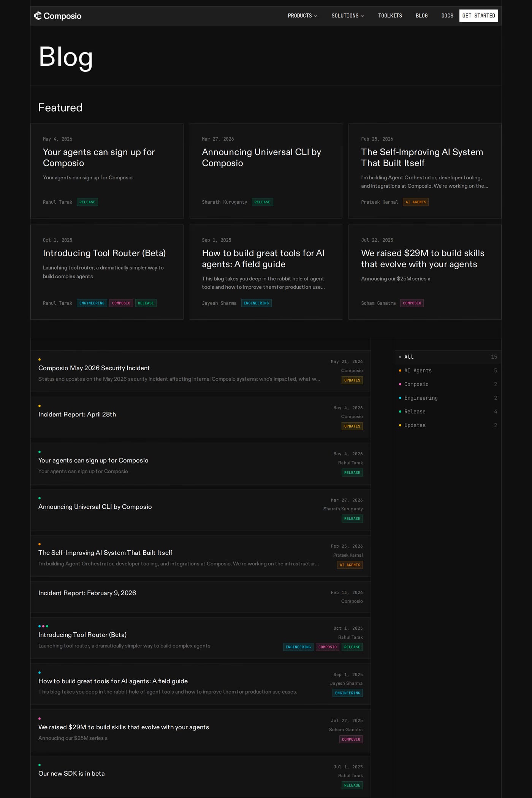Click UPDATES tag on Security Incident row
Image resolution: width=532 pixels, height=798 pixels.
tap(352, 380)
